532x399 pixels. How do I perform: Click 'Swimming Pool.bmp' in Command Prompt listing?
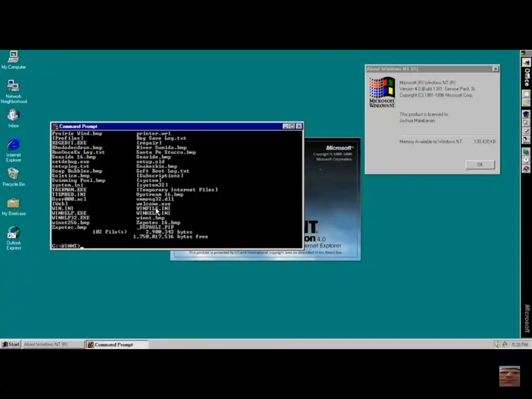79,180
